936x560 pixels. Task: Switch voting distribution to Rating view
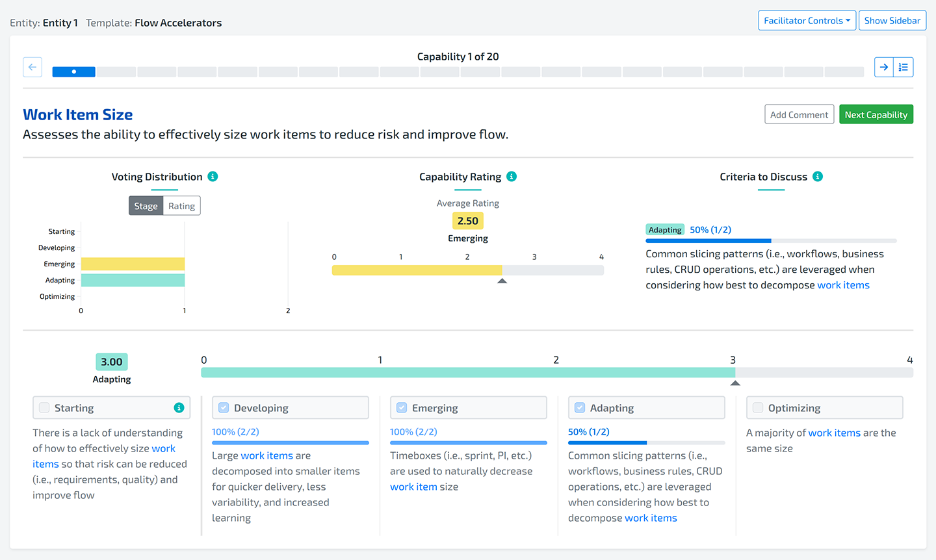tap(181, 206)
